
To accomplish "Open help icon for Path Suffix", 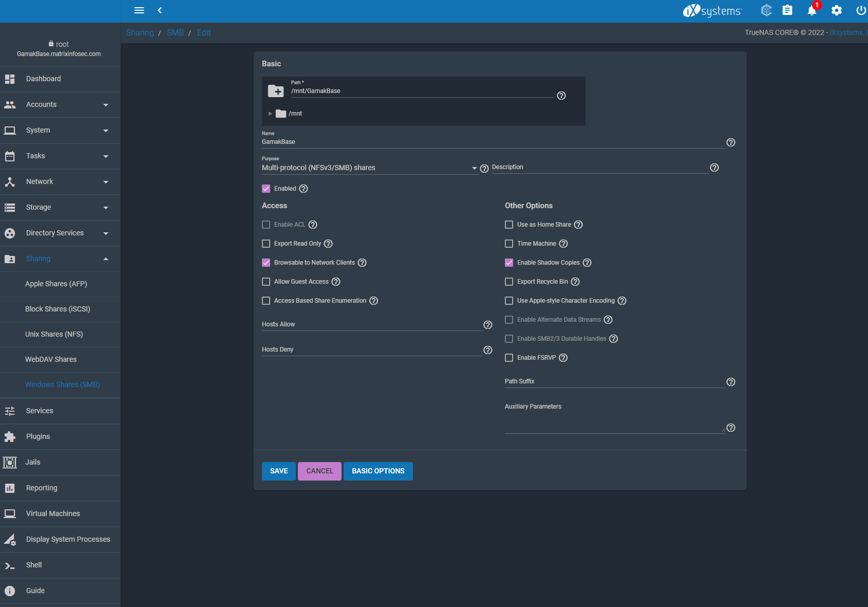I will (731, 382).
